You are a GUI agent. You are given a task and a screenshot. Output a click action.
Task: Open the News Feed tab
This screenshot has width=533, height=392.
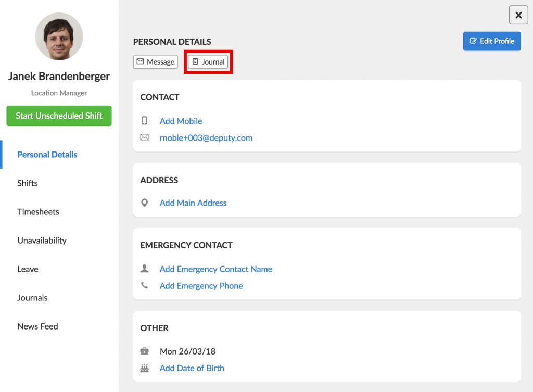click(37, 326)
